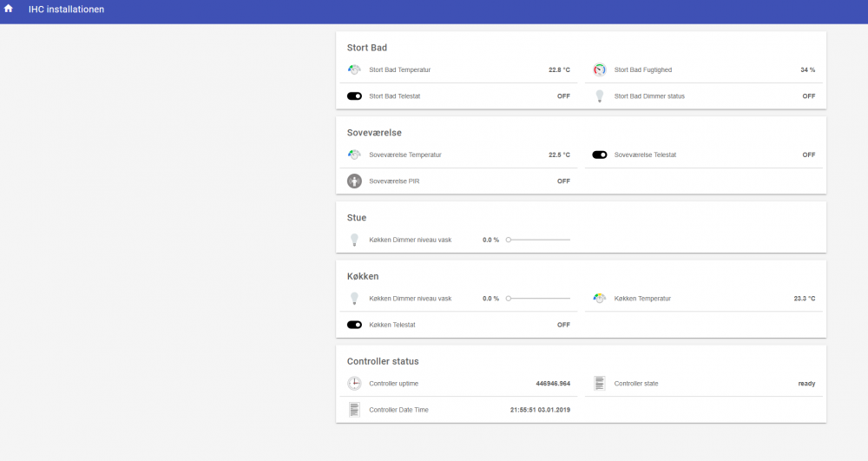Image resolution: width=868 pixels, height=461 pixels.
Task: Open Controller uptime entity details
Action: pyautogui.click(x=393, y=383)
